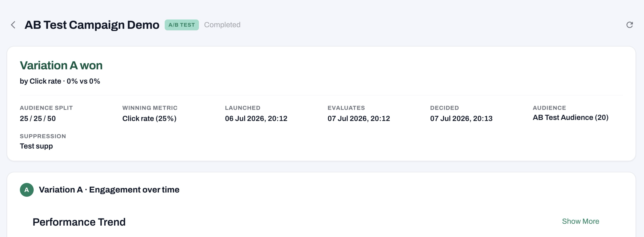This screenshot has width=644, height=237.
Task: Click the Test supp suppression value
Action: 36,146
